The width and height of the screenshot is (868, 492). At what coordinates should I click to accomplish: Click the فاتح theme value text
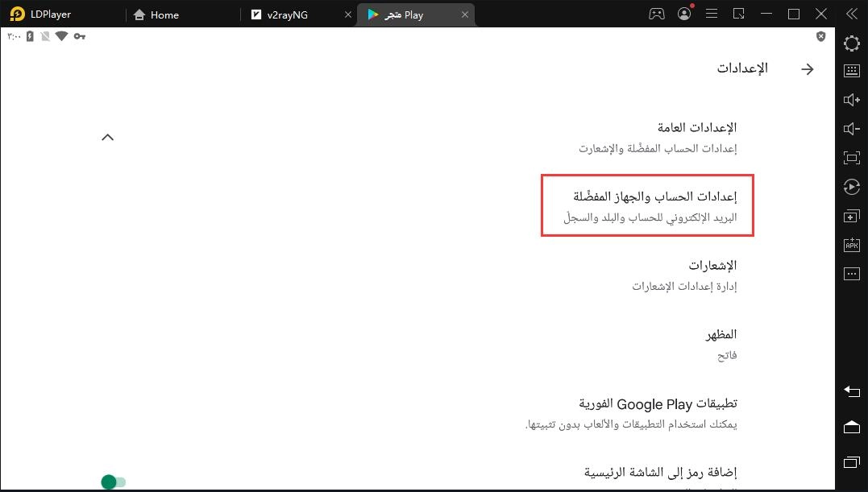click(x=727, y=355)
